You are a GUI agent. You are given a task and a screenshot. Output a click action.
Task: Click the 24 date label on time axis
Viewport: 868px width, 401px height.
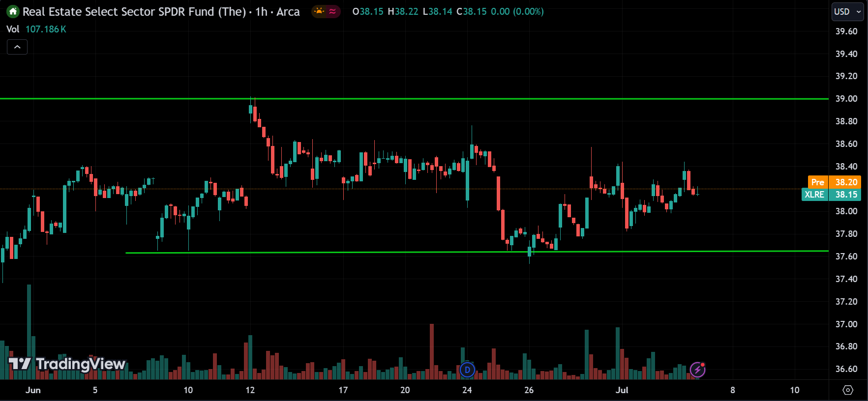pos(467,390)
